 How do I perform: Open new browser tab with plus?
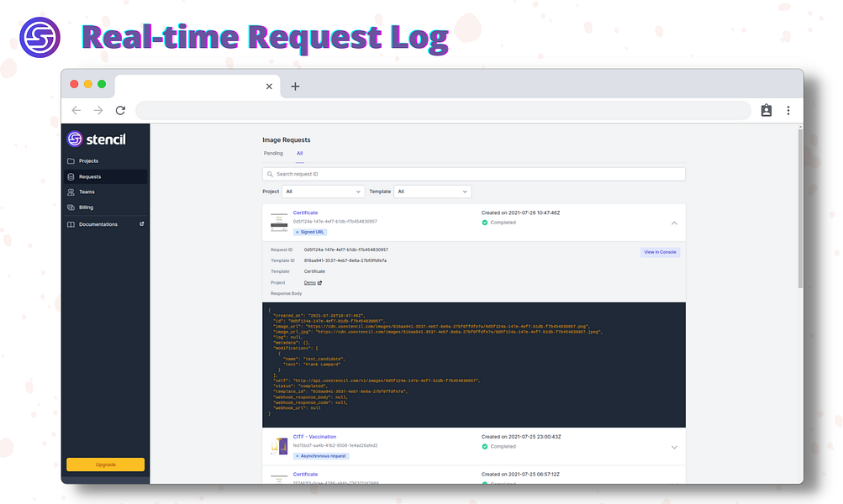[295, 87]
